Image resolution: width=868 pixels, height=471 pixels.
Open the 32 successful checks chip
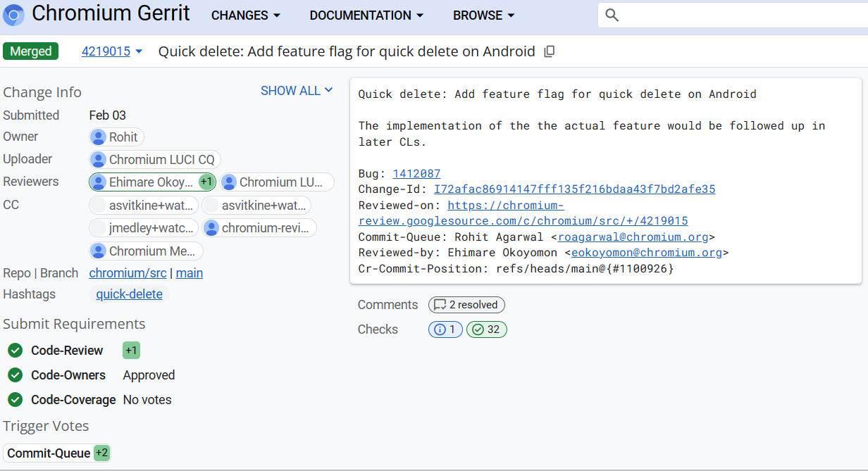coord(486,329)
